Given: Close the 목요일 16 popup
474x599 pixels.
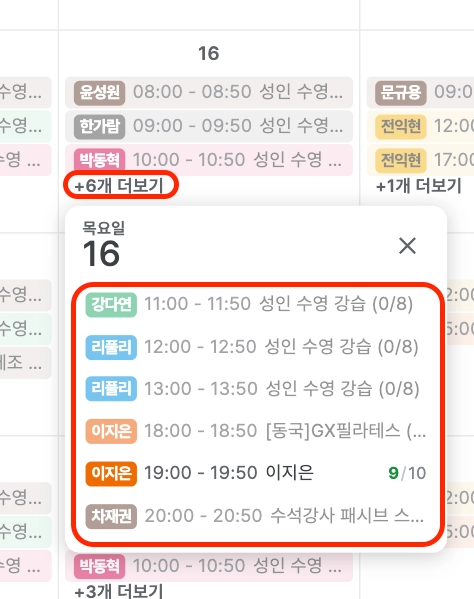Looking at the screenshot, I should [407, 246].
